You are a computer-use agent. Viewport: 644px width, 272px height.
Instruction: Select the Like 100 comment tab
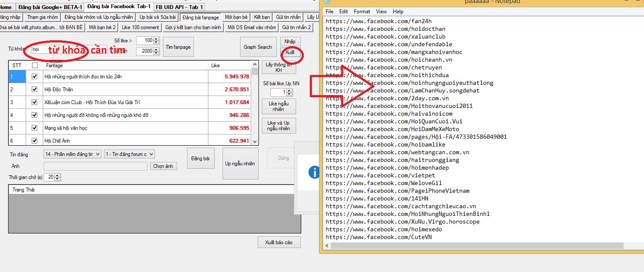coord(140,27)
